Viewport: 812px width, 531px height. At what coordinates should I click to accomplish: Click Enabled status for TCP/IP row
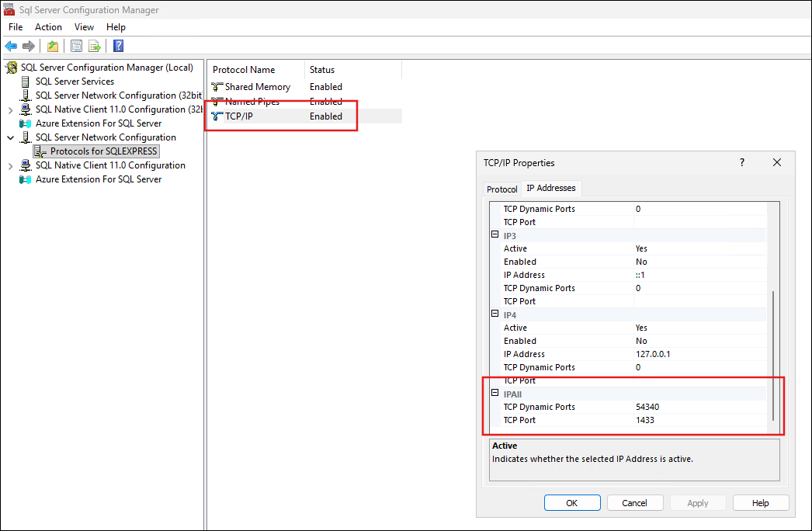coord(326,116)
